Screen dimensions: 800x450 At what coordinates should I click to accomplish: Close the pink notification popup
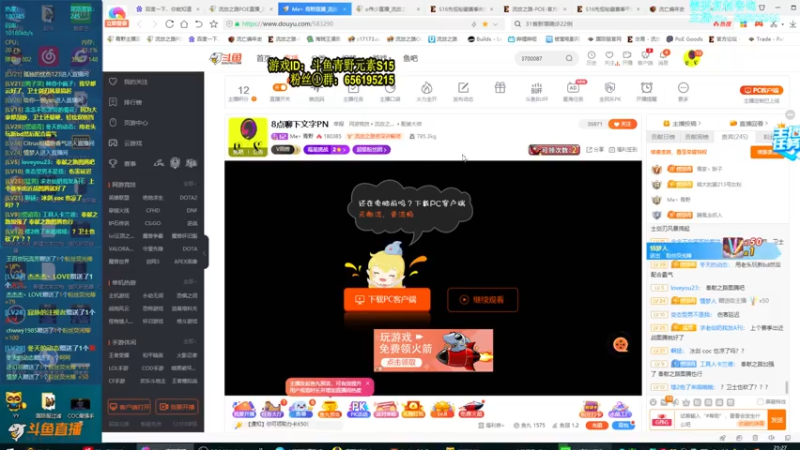click(x=367, y=383)
